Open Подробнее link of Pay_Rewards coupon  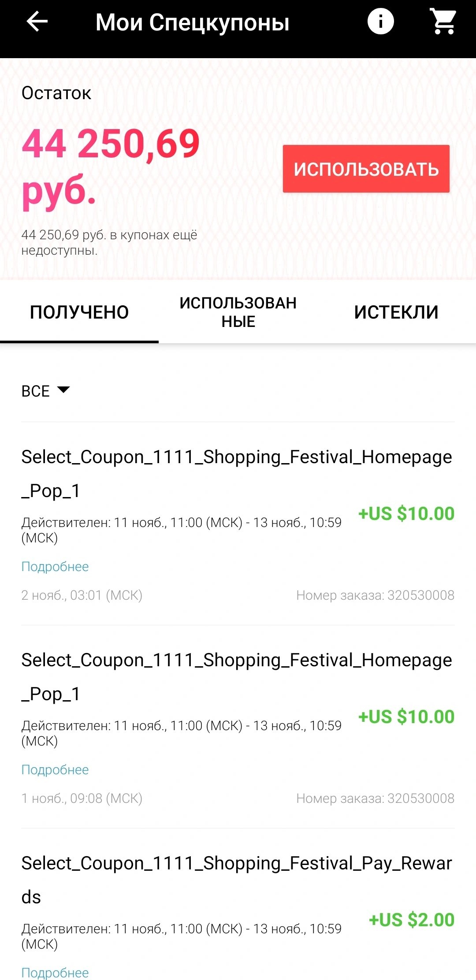tap(55, 972)
